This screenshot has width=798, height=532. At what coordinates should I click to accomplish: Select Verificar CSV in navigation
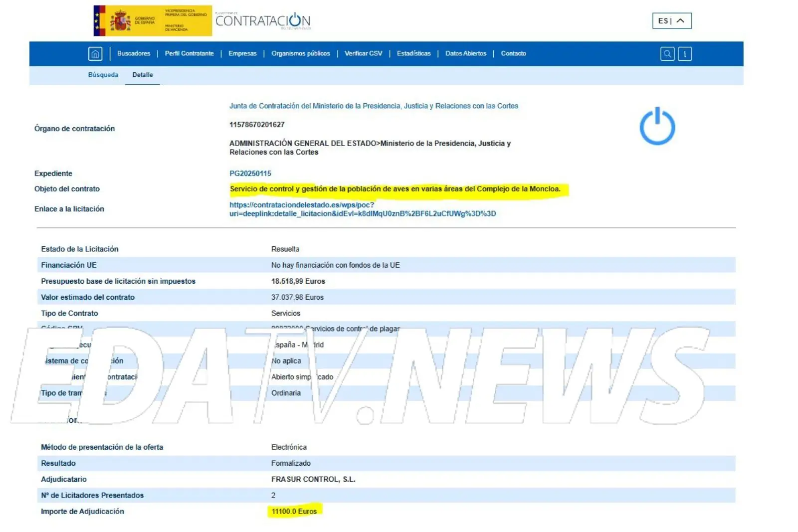pos(363,54)
